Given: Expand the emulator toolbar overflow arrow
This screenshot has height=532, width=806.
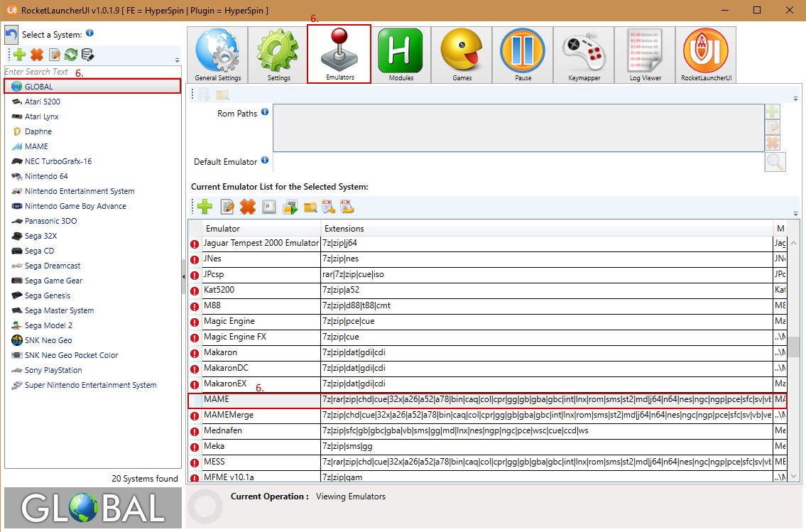Looking at the screenshot, I should tap(796, 213).
